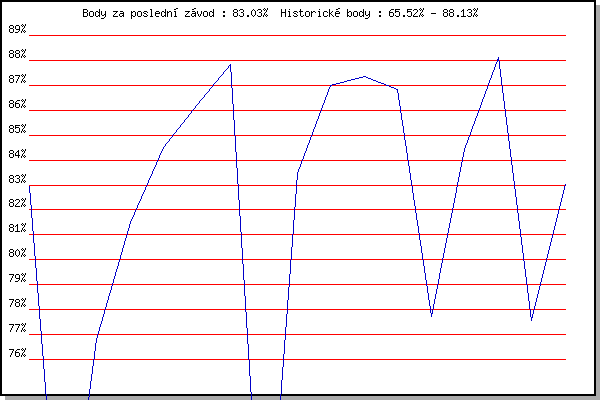Click the highest peak of the blue line

(x=498, y=58)
